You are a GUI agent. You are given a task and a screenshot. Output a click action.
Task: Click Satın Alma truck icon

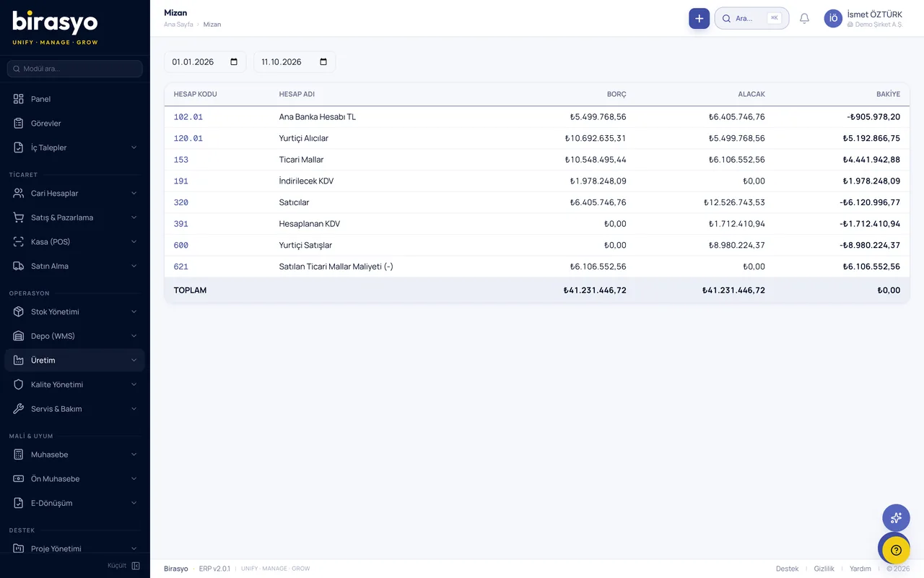coord(19,266)
